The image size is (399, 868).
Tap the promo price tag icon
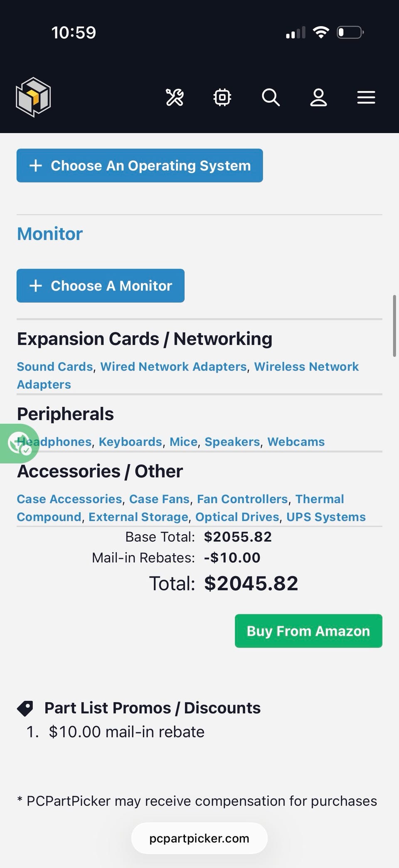pyautogui.click(x=25, y=708)
